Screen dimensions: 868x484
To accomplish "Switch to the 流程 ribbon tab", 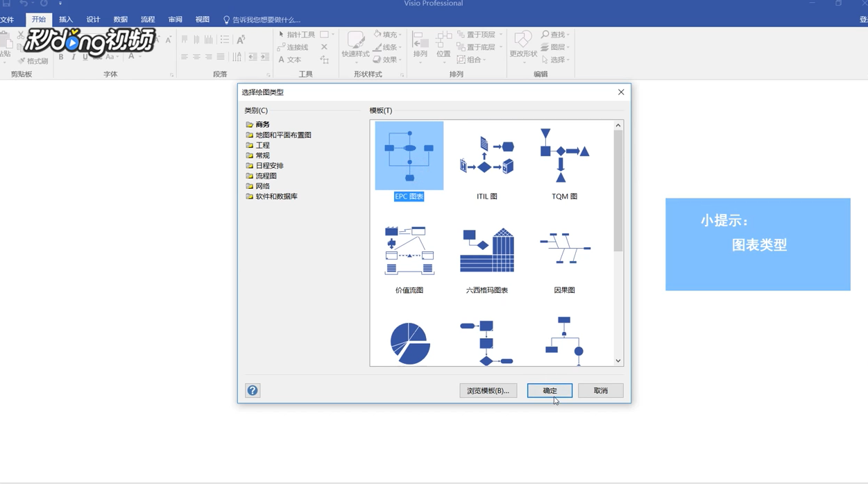I will 148,19.
